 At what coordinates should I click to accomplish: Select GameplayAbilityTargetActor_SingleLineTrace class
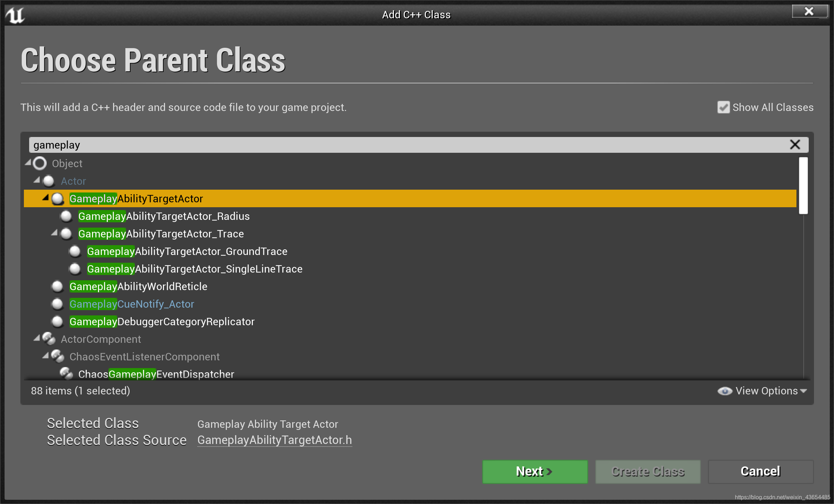[x=195, y=269]
